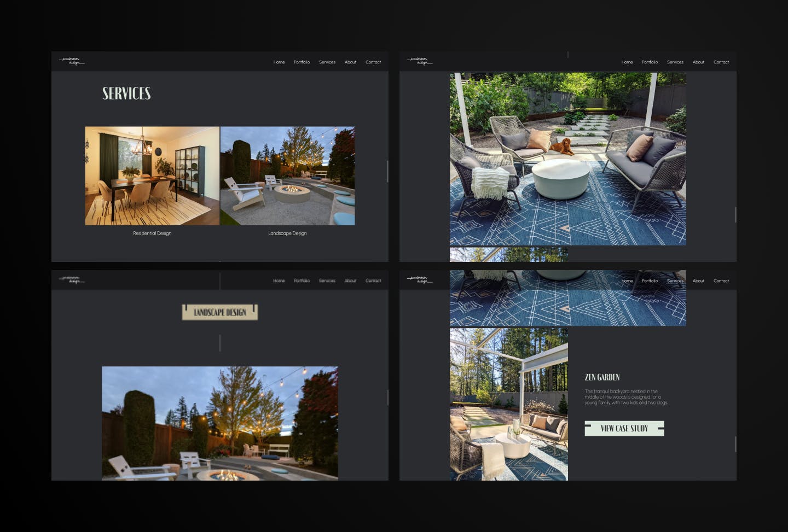Open the Portfolio navigation link
Image resolution: width=788 pixels, height=532 pixels.
[x=302, y=62]
